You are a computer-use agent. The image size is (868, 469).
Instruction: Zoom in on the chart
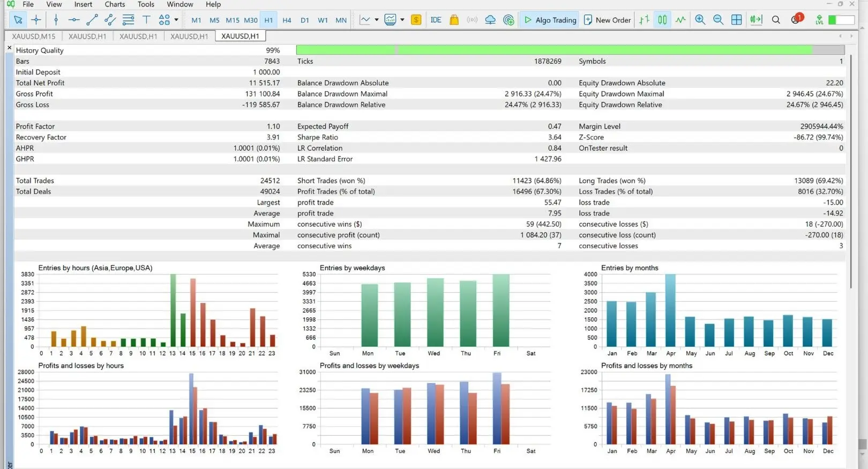click(x=700, y=20)
